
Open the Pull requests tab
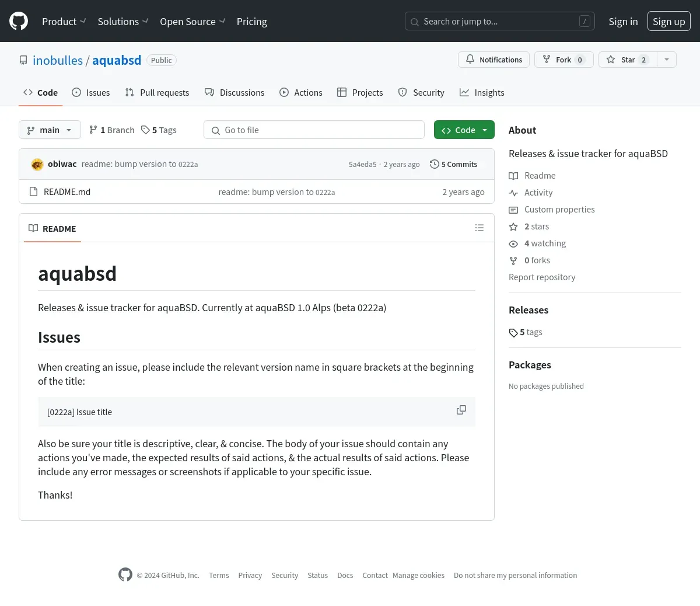click(x=157, y=93)
